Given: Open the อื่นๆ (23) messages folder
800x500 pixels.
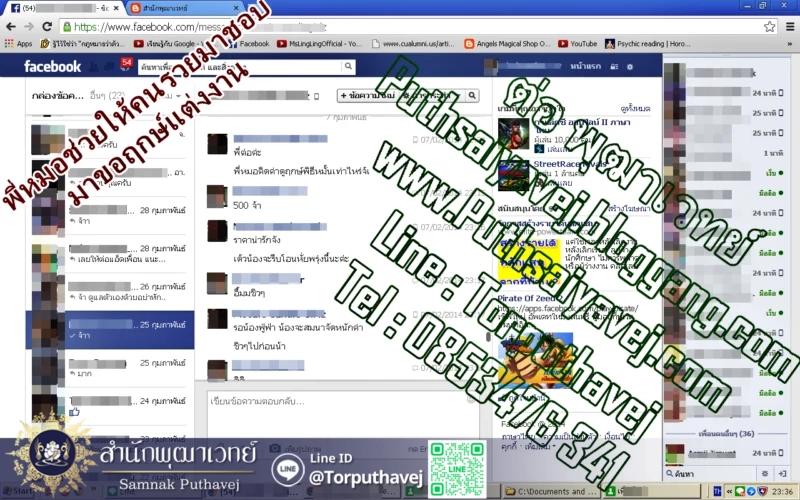Looking at the screenshot, I should (107, 95).
